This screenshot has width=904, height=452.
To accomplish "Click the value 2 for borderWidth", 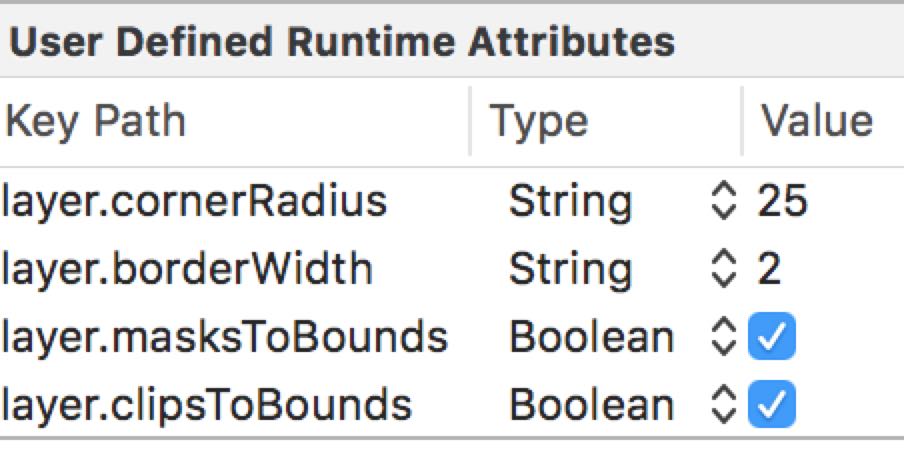I will [x=769, y=270].
